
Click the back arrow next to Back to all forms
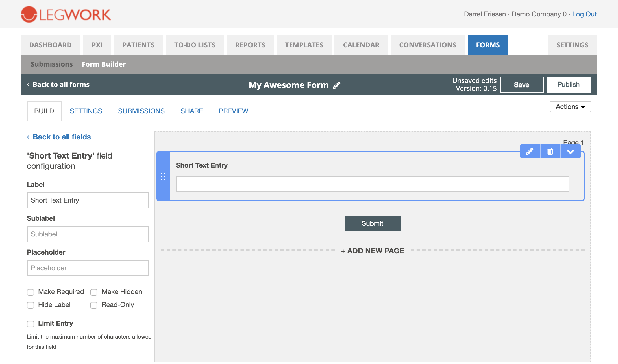28,84
